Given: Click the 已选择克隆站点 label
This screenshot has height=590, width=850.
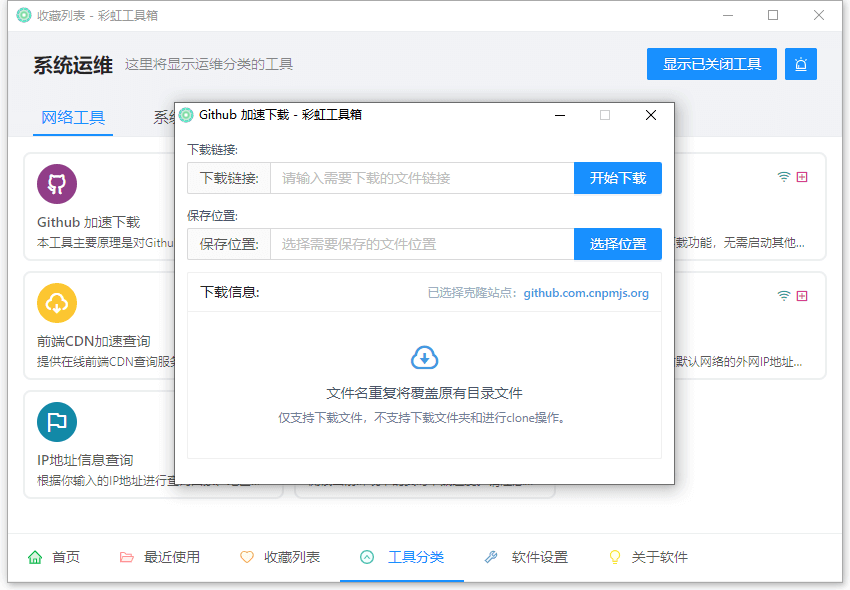Looking at the screenshot, I should click(472, 293).
